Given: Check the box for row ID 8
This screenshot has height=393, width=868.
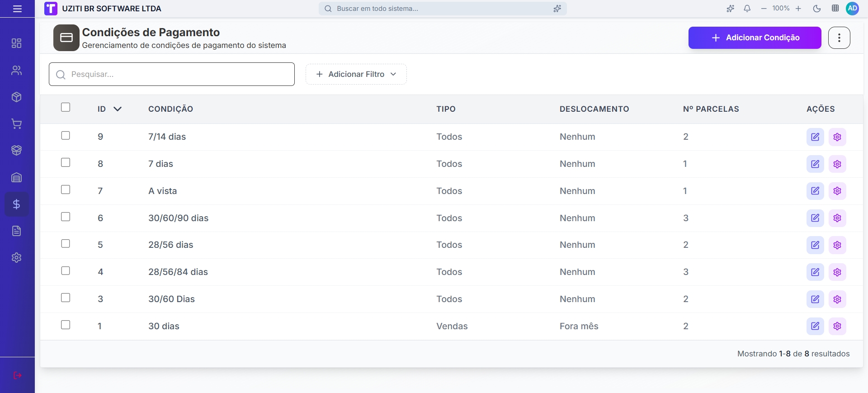Looking at the screenshot, I should pos(66,162).
